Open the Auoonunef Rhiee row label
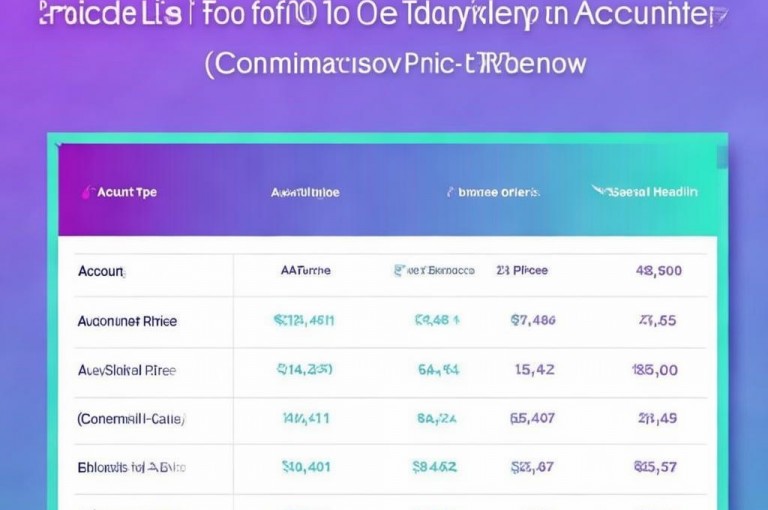The width and height of the screenshot is (768, 510). tap(127, 321)
